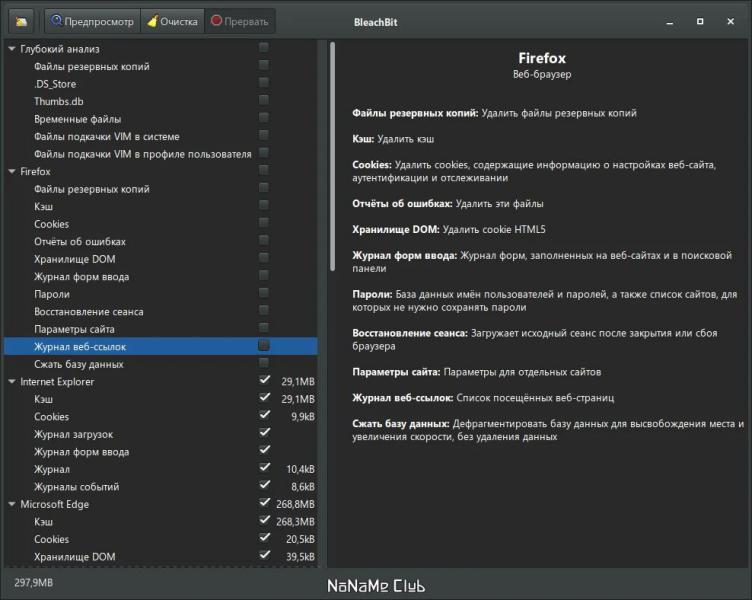Start cleaning with the Очистка broom button
This screenshot has height=600, width=752.
(172, 22)
